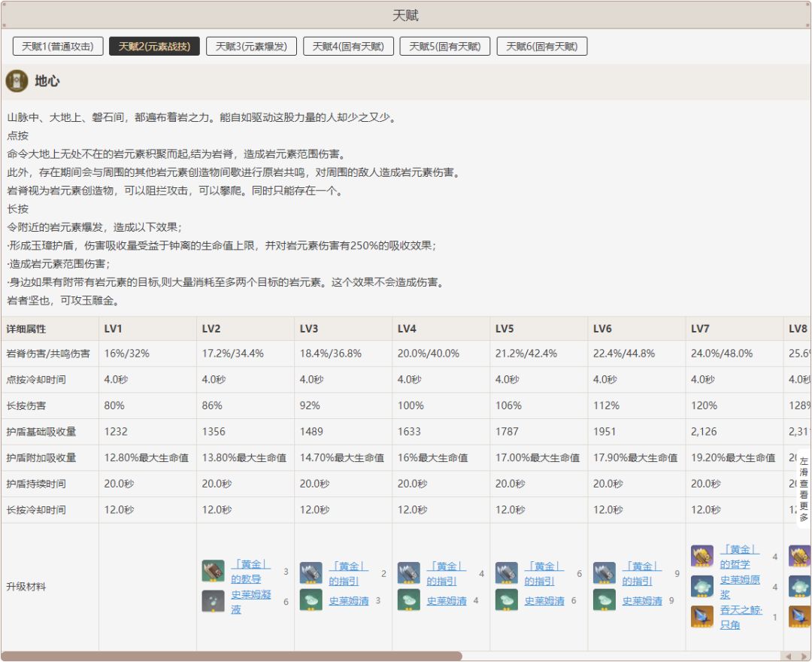Click the 16%/32% value cell
This screenshot has height=662, width=812.
click(x=147, y=354)
